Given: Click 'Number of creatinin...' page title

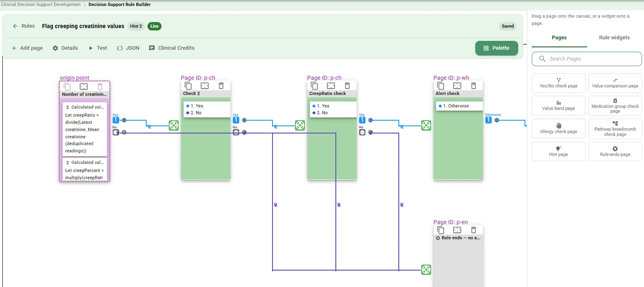Looking at the screenshot, I should click(85, 94).
